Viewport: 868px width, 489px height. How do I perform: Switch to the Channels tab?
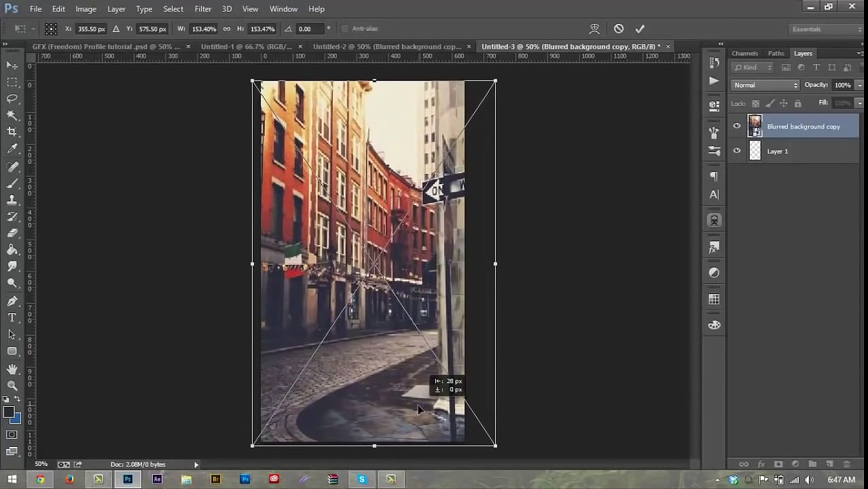click(745, 53)
